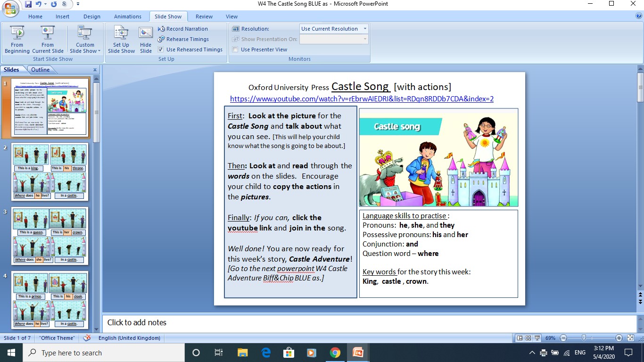The height and width of the screenshot is (362, 644).
Task: Select the Slides pane tab
Action: tap(11, 70)
